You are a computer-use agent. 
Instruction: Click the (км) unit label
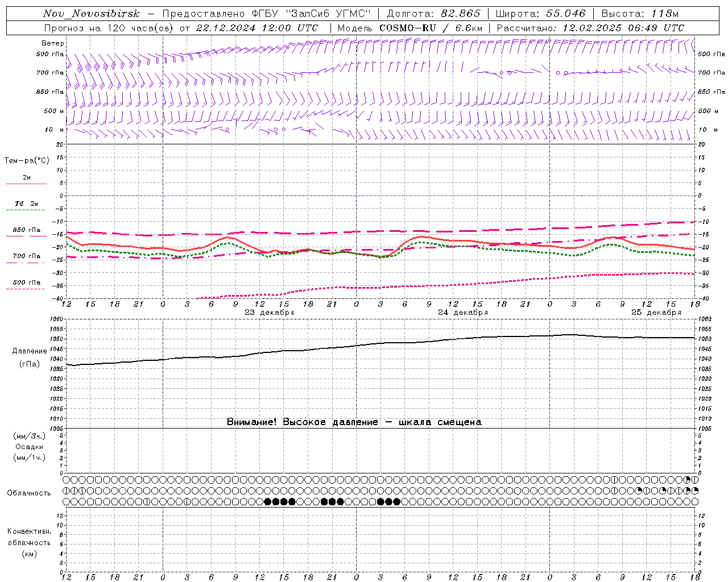(x=30, y=554)
